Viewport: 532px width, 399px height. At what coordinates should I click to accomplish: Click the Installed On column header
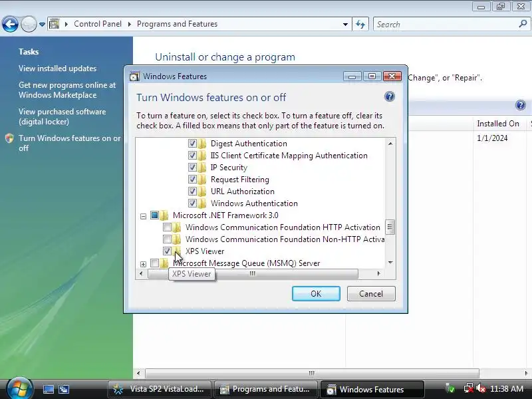[x=497, y=124]
